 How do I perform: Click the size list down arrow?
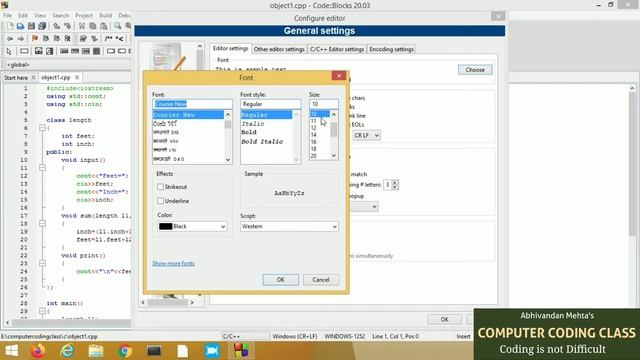(x=334, y=156)
